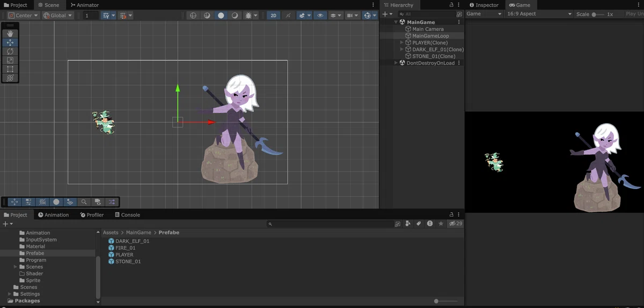Switch to the Inspector tab

pos(484,5)
